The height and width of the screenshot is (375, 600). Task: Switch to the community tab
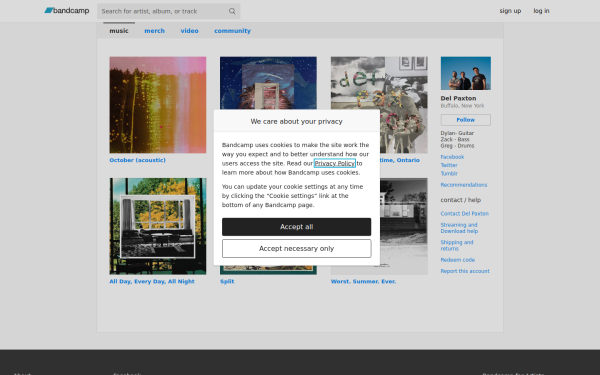(232, 31)
